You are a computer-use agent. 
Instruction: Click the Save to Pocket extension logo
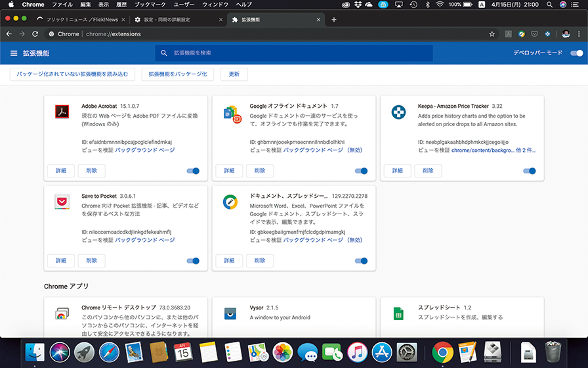point(62,202)
